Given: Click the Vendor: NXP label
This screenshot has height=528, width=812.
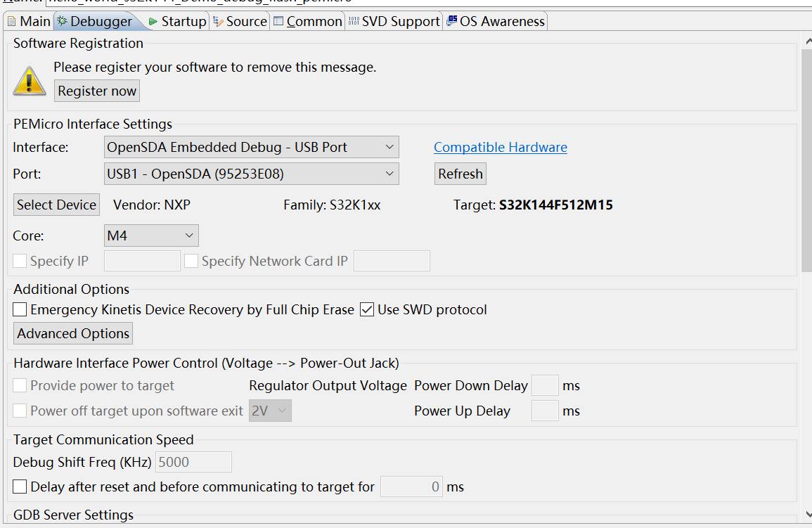Looking at the screenshot, I should [x=152, y=205].
